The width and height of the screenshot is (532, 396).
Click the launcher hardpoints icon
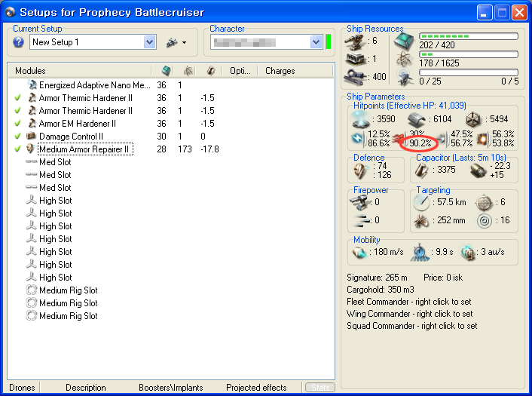coord(356,59)
